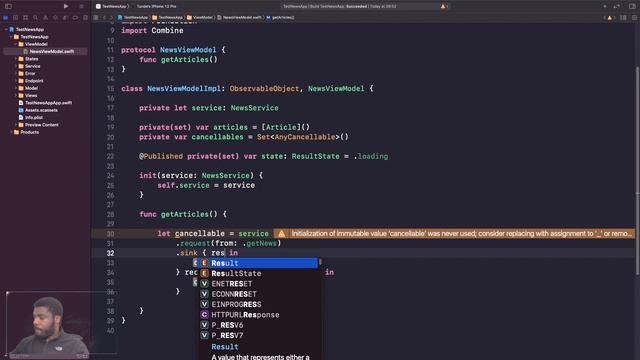Viewport: 640px width, 360px height.
Task: Pick EINPROGRESS from completion list
Action: pos(259,304)
